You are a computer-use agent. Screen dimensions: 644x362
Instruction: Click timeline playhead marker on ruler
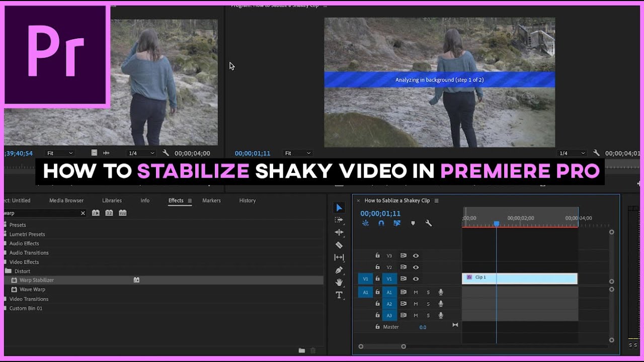pyautogui.click(x=496, y=224)
